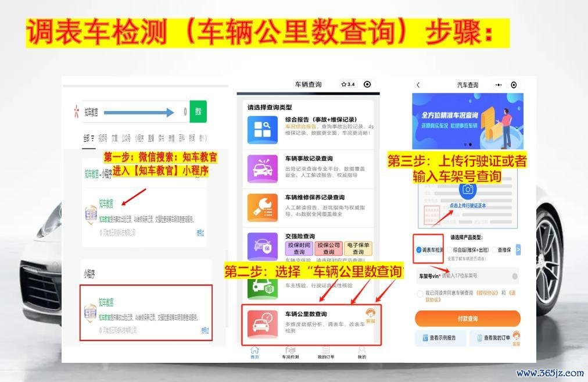The height and width of the screenshot is (382, 588).
Task: Tap the 车辆事故记录查询 purple crash icon
Action: 263,169
